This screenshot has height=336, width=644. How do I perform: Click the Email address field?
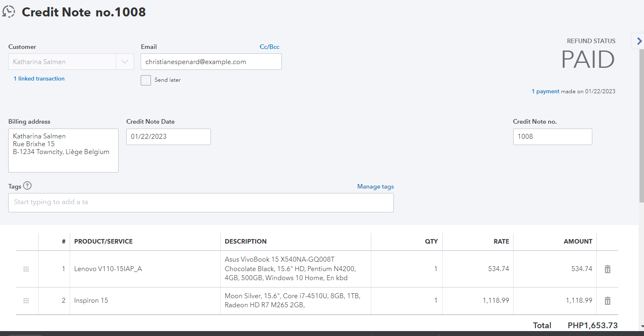[211, 62]
